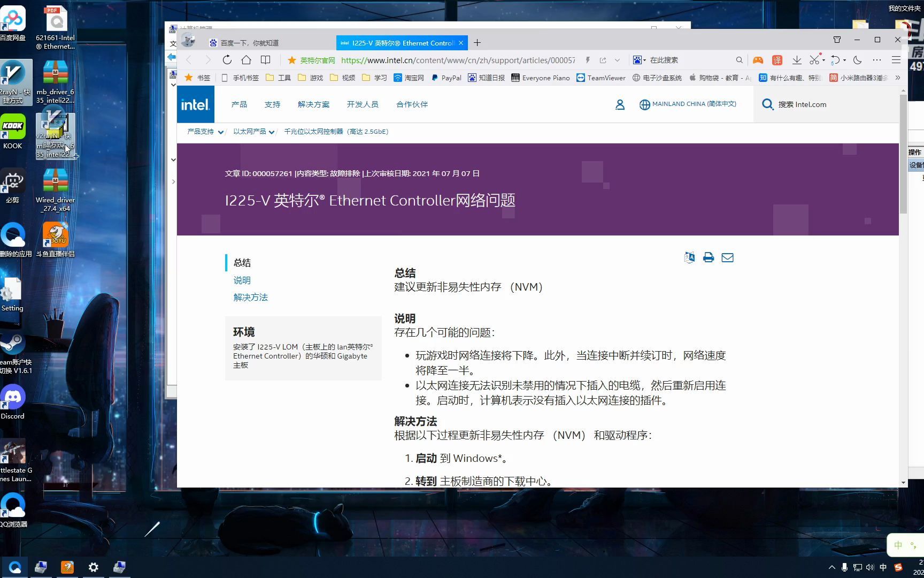Toggle night mode moon icon
924x578 pixels.
[x=858, y=60]
